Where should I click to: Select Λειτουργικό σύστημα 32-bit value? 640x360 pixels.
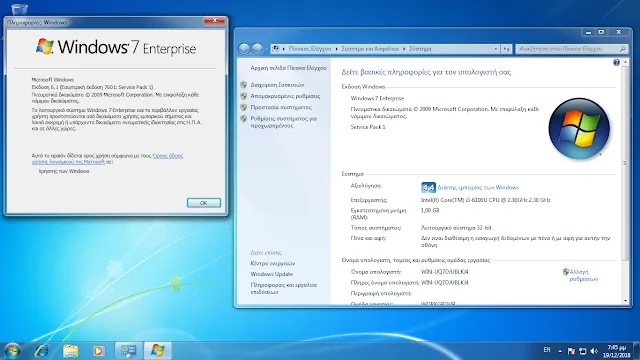(456, 228)
